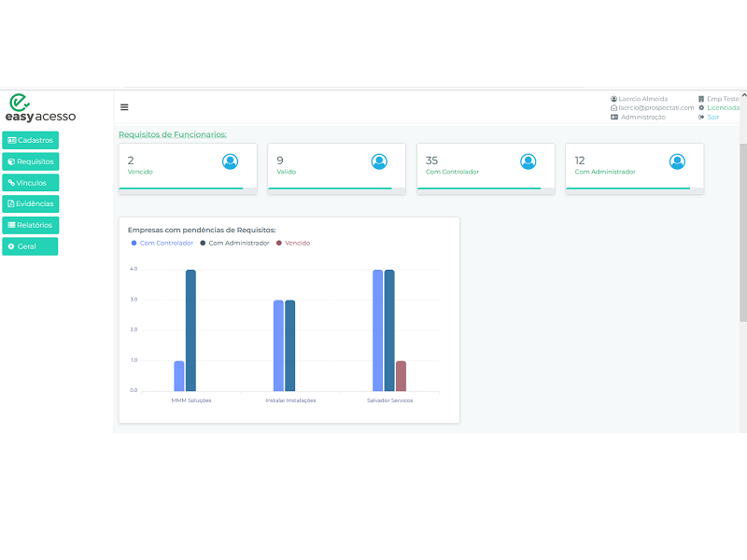Screen dimensions: 747x560
Task: Click the user icon on Vencido card
Action: [230, 161]
